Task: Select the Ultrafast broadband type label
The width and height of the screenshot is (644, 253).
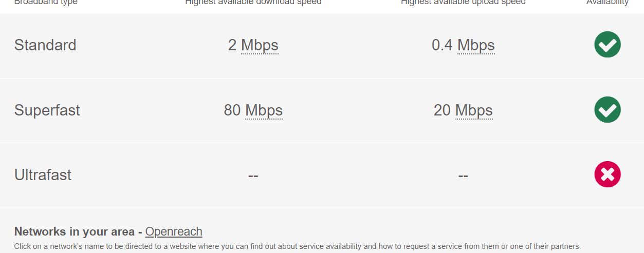Action: point(43,175)
